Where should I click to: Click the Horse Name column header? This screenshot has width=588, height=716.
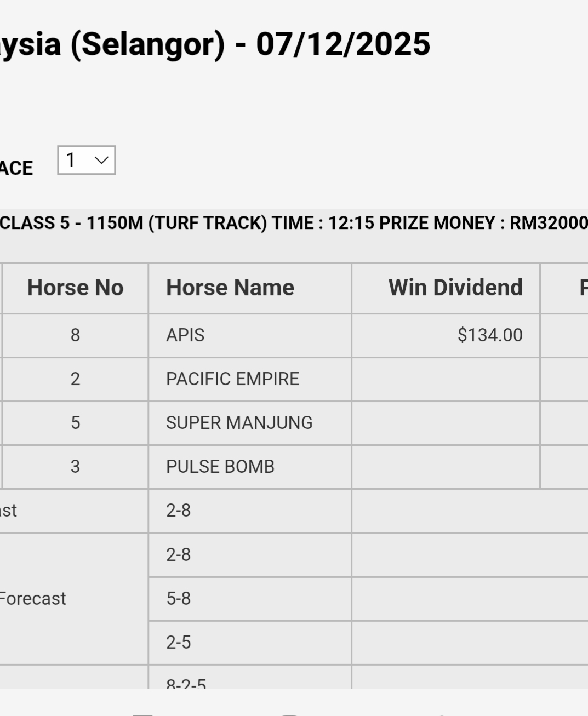(230, 288)
